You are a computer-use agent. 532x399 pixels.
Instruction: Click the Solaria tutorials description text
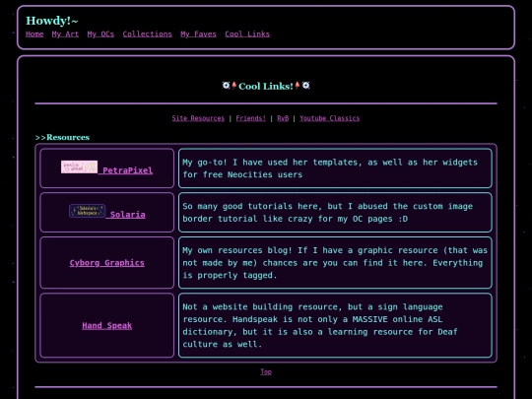[x=327, y=213]
